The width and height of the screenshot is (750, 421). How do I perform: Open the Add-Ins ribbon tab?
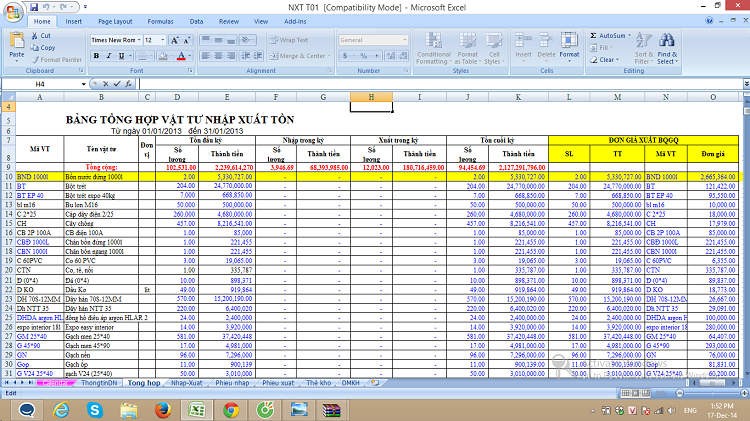[295, 22]
